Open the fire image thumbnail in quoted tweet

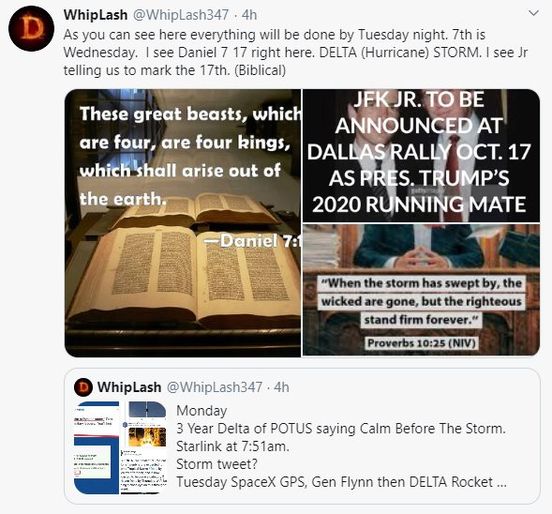147,437
